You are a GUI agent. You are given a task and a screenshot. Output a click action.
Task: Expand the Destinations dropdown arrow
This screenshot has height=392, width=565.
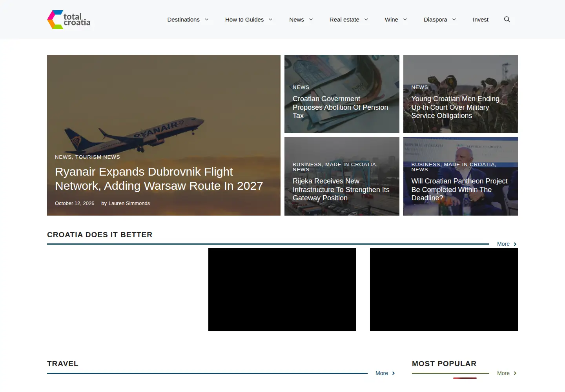206,20
